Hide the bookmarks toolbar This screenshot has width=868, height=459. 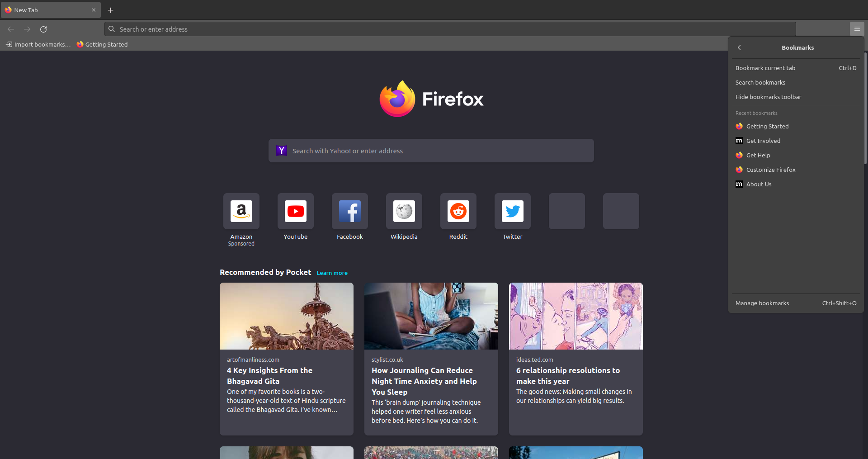pyautogui.click(x=768, y=97)
